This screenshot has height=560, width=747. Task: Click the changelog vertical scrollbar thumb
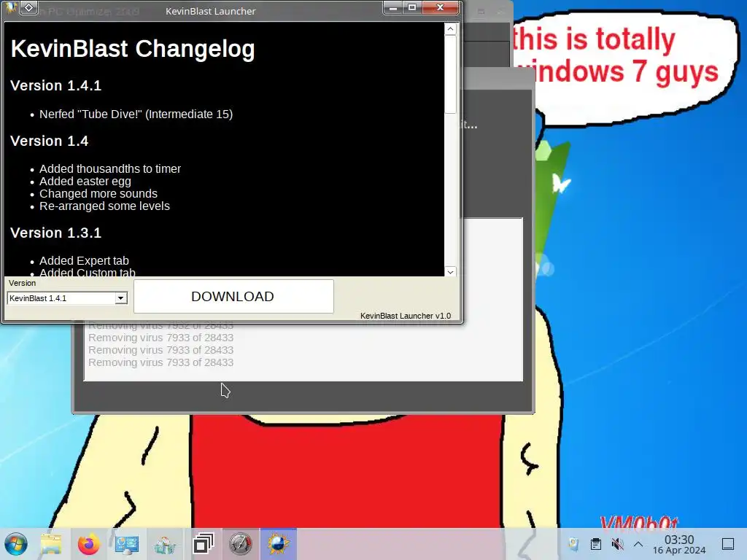(450, 74)
